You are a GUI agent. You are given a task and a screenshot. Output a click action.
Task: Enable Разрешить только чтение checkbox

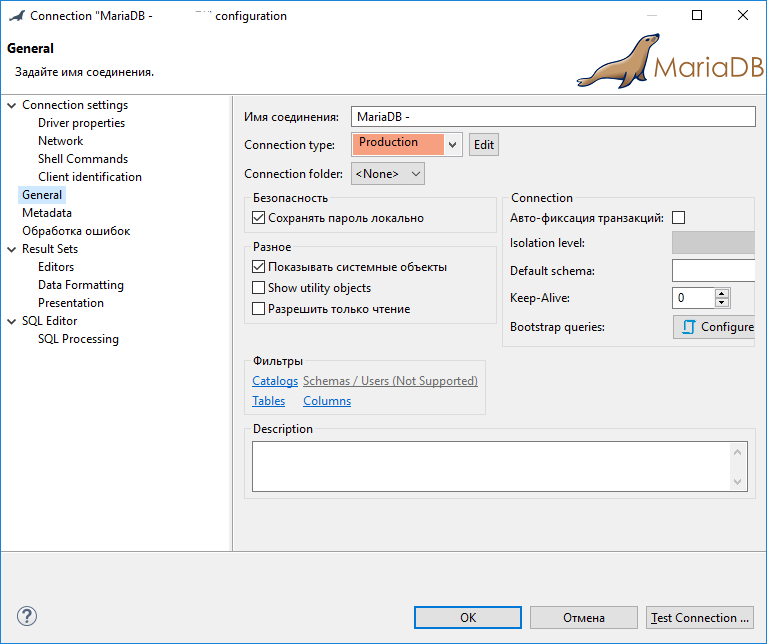pos(258,309)
